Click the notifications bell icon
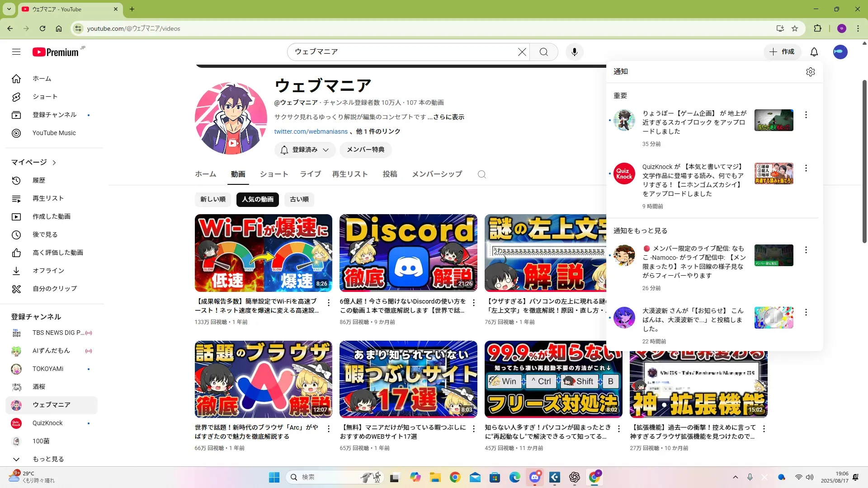 tap(814, 52)
